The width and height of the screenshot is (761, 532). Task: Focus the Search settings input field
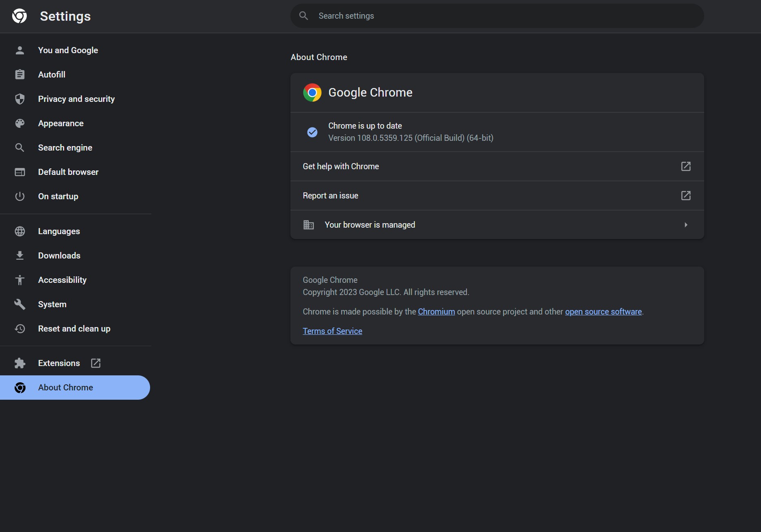[497, 16]
